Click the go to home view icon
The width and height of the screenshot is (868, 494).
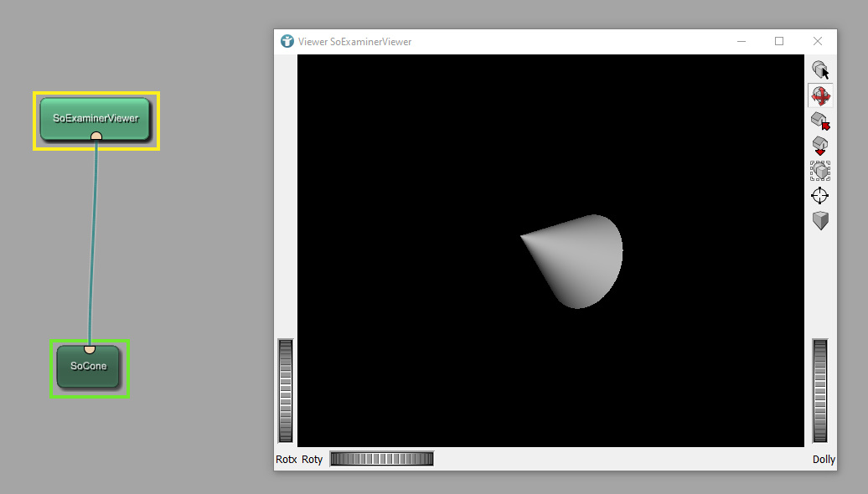820,121
